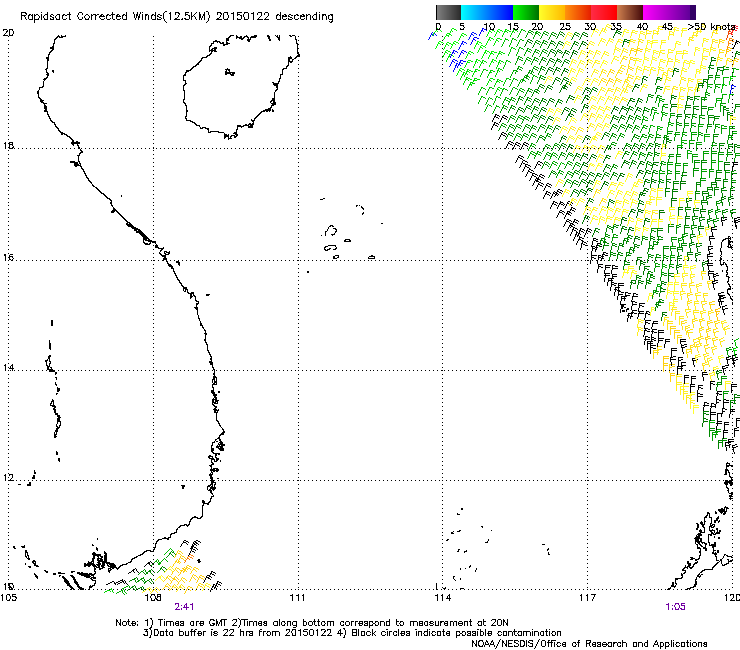The image size is (740, 650).
Task: Click the latitude label '20'
Action: [x=8, y=33]
